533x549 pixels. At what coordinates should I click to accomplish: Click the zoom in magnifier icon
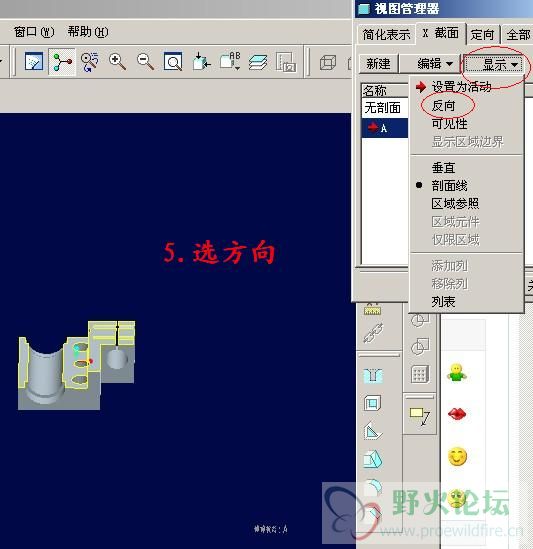117,62
